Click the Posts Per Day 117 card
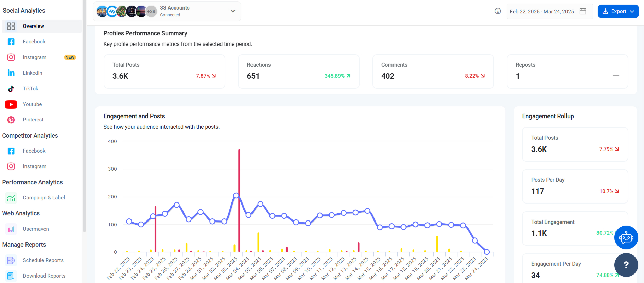The image size is (644, 283). coord(575,187)
